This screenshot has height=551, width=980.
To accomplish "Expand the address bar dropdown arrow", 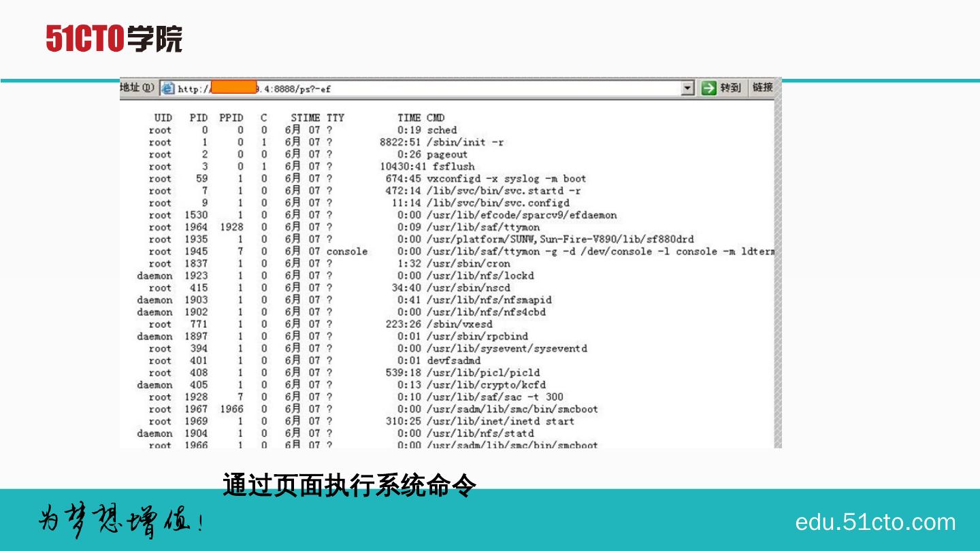I will [688, 88].
